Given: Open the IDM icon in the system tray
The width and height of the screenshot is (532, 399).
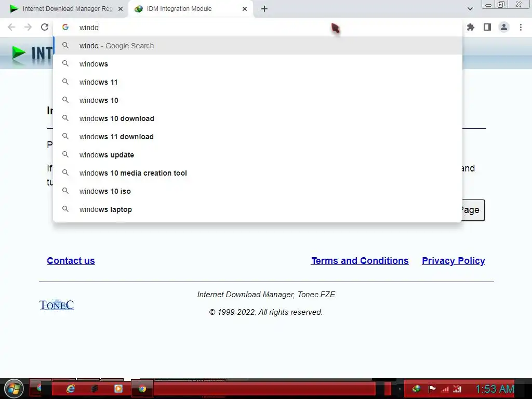Looking at the screenshot, I should tap(417, 389).
